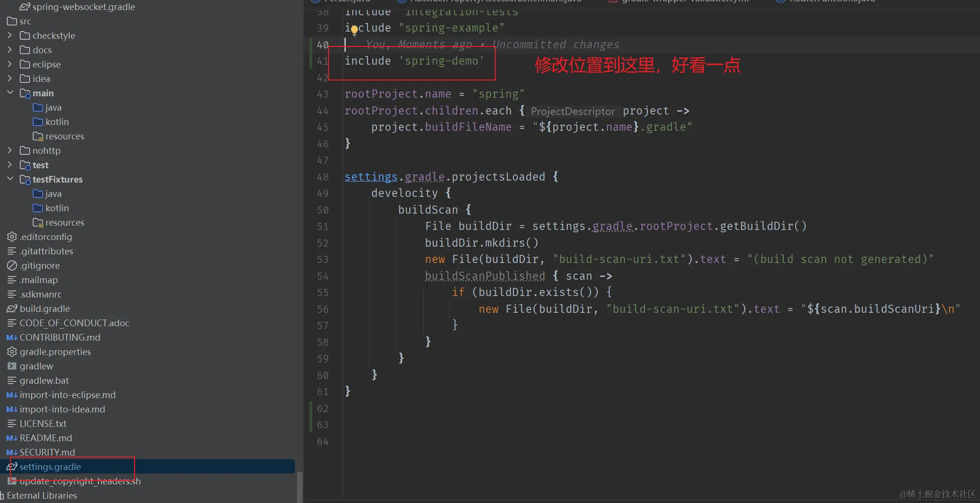
Task: Click the blue source folder icon for java under main
Action: [x=38, y=107]
